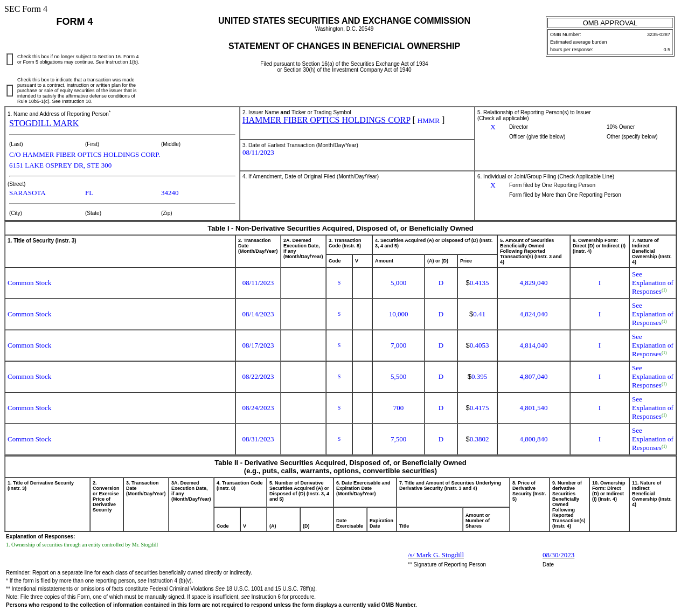
Task: Click X beside Form filed by One Reporting Person
Action: pos(492,185)
